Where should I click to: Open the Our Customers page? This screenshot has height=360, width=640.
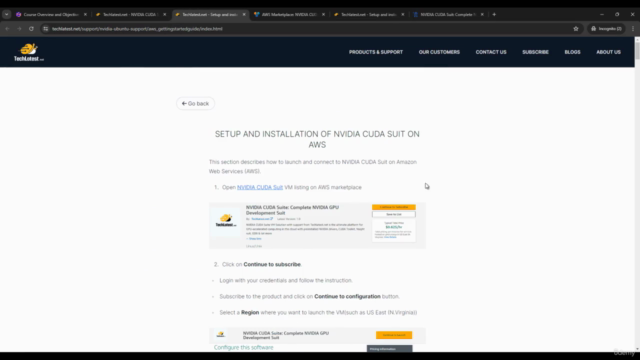439,52
